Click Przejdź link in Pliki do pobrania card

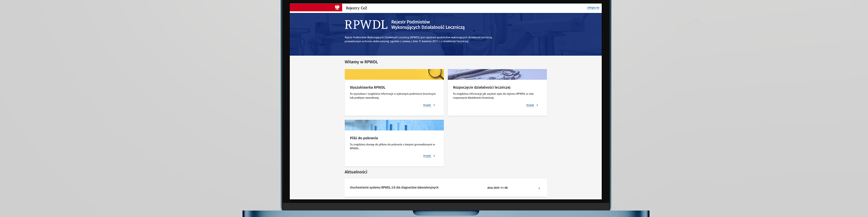coord(427,156)
